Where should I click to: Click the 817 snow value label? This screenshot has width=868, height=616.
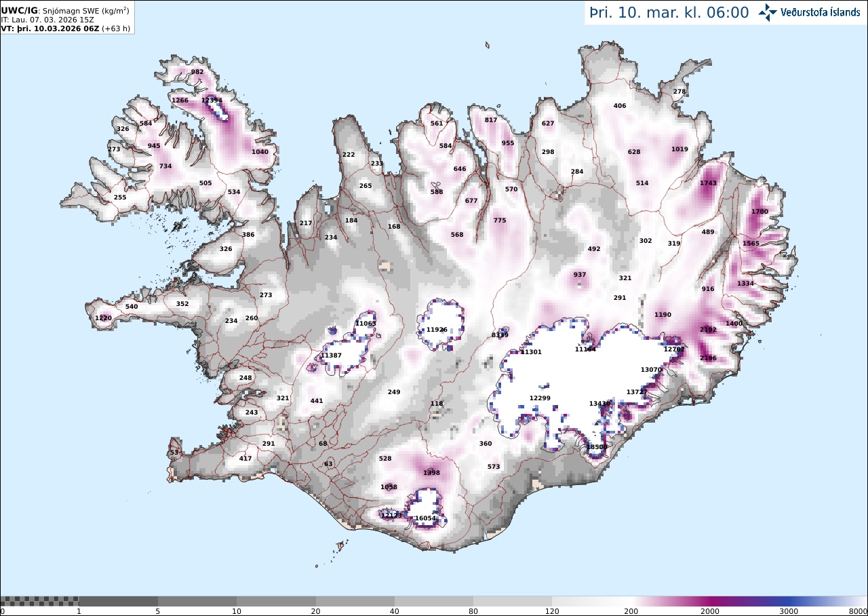pyautogui.click(x=491, y=120)
